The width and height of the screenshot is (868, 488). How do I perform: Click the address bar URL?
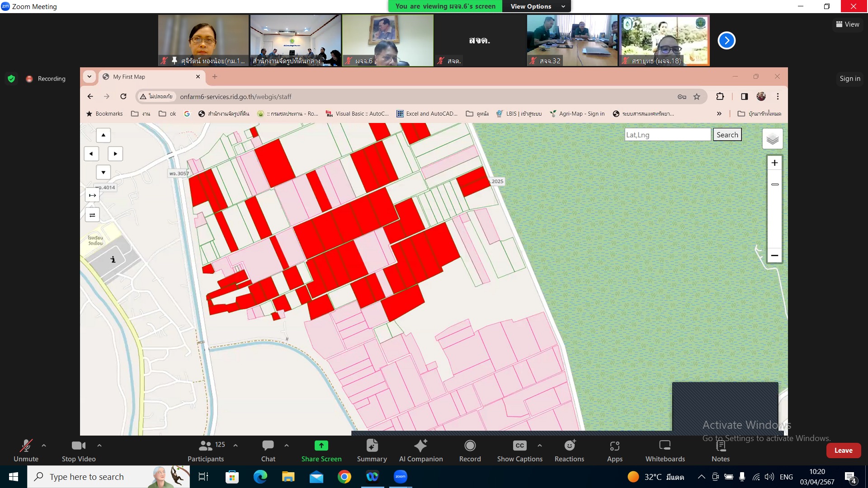[236, 97]
